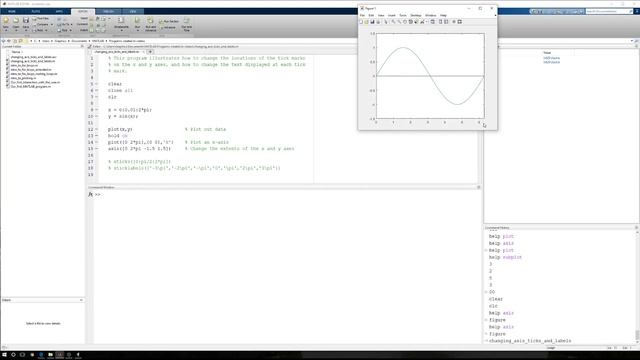This screenshot has width=640, height=360.
Task: Click the Save icon in Editor toolstrip
Action: pos(26,20)
